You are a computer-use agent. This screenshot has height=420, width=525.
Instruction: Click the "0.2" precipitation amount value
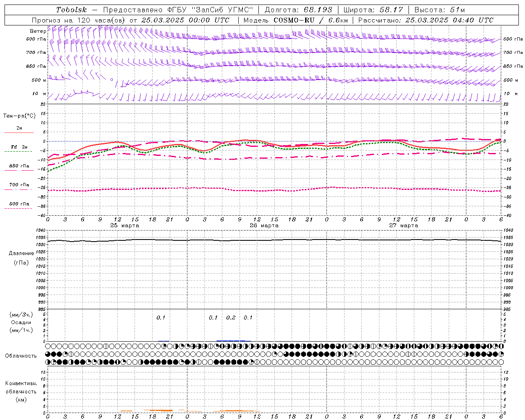[x=231, y=317]
